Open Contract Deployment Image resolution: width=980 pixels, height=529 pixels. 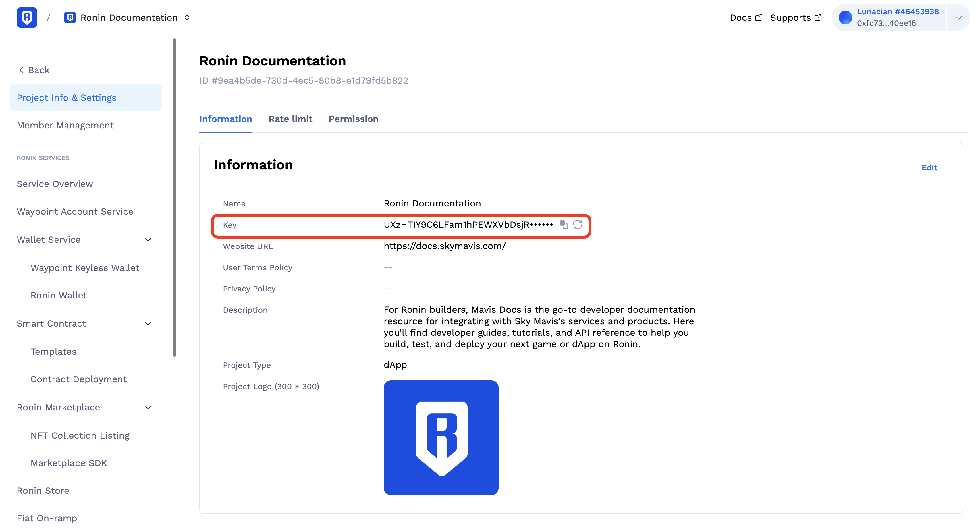point(78,379)
